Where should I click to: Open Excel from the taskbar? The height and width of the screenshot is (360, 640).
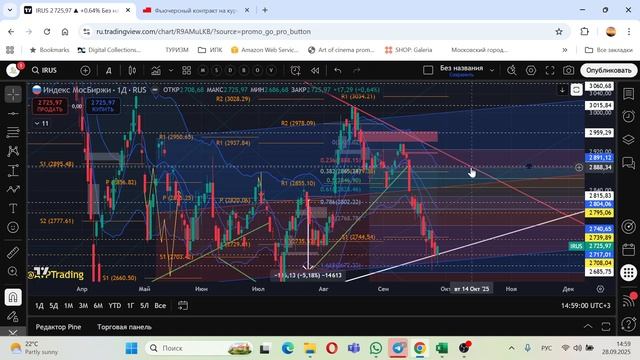pos(442,348)
